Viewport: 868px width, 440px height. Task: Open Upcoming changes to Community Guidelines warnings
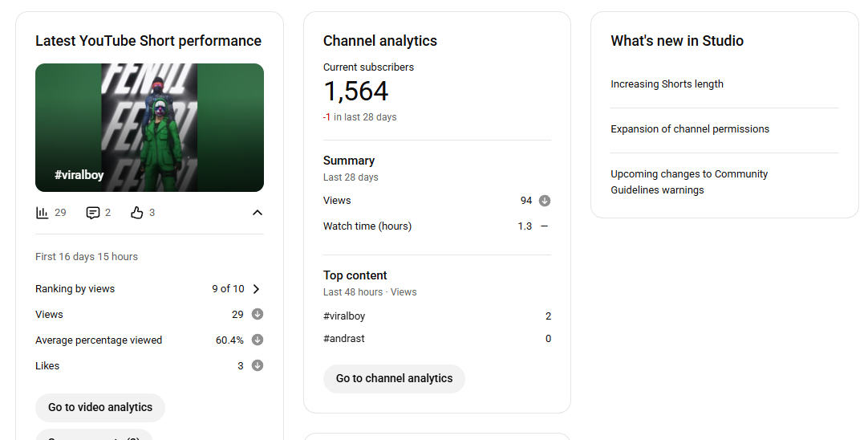pos(689,182)
